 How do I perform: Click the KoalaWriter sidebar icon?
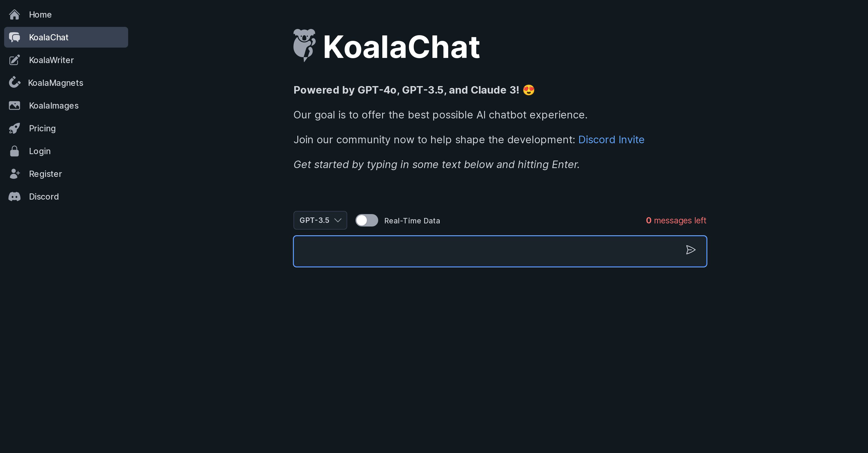[x=14, y=60]
